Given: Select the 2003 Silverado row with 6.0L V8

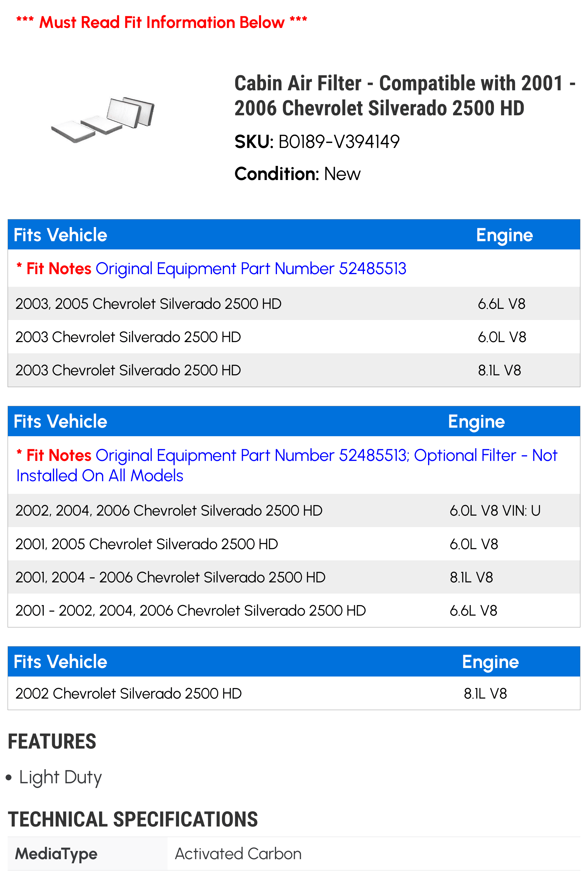Looking at the screenshot, I should [294, 337].
